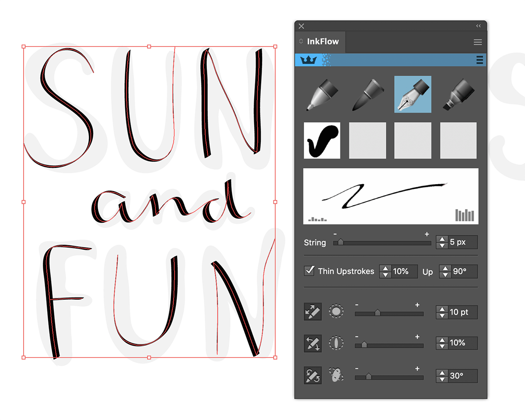Toggle the dotted circle width indicator
525x420 pixels.
click(335, 311)
